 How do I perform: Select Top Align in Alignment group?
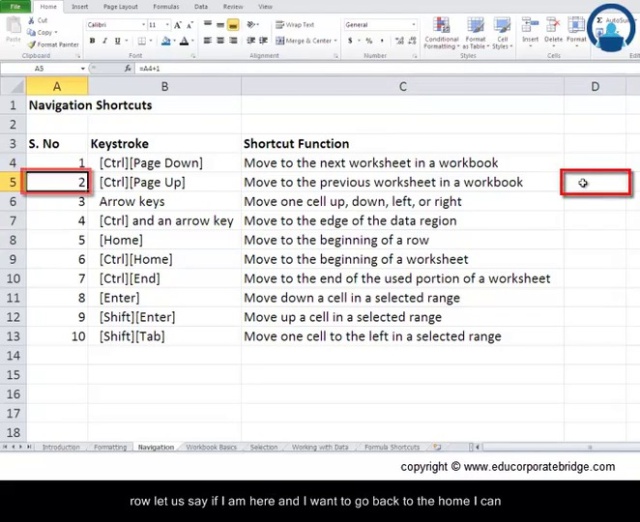(208, 24)
